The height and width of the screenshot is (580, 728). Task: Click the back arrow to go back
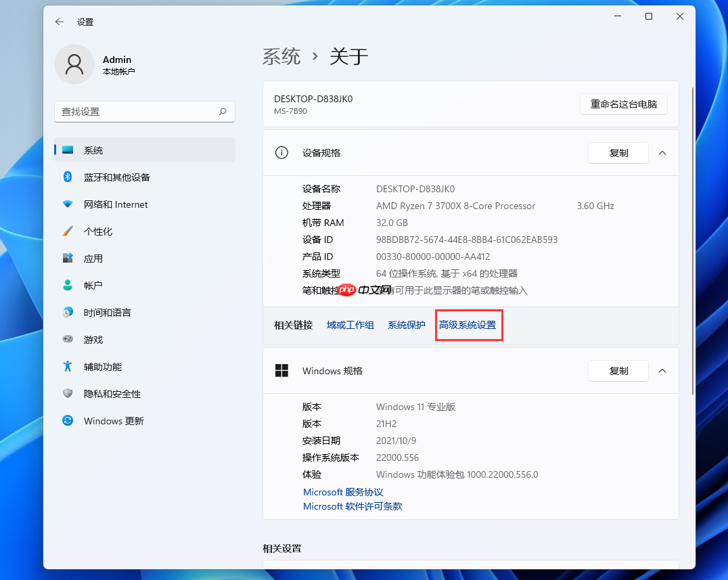pos(59,21)
